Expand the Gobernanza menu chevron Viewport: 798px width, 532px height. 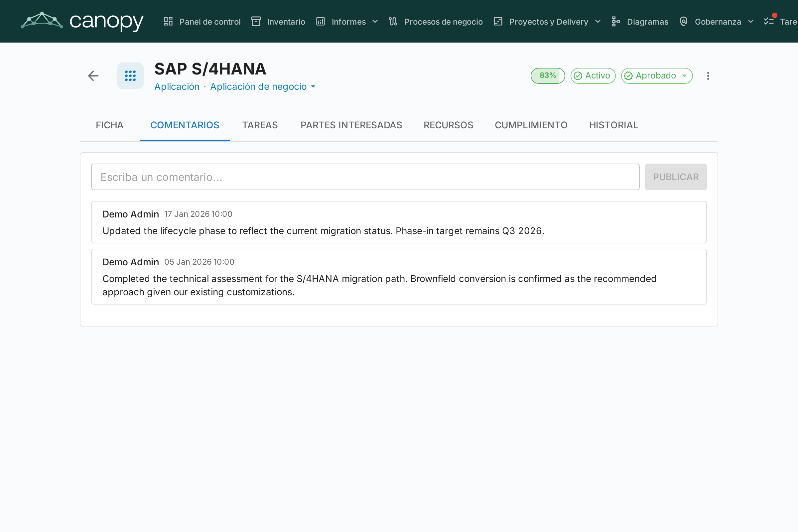751,21
